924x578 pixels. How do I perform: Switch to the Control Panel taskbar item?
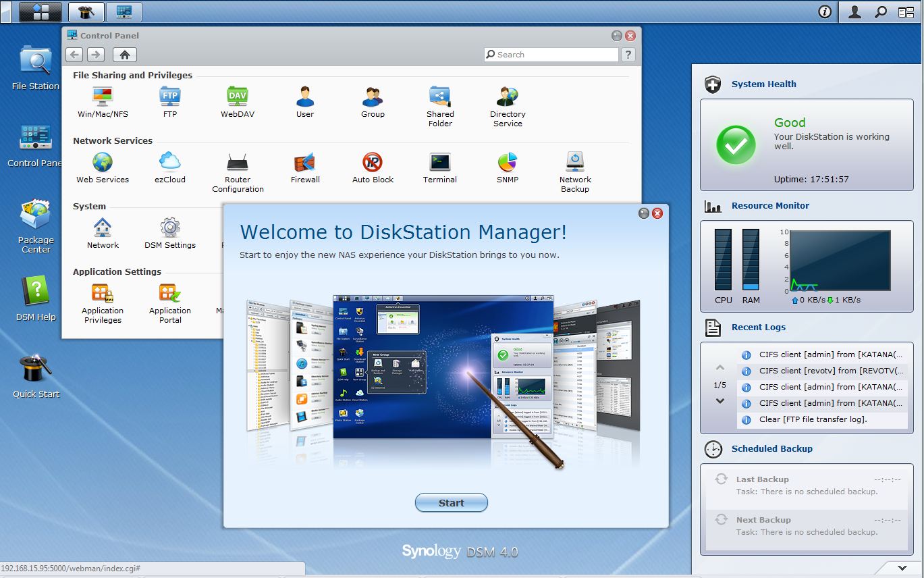(x=124, y=11)
